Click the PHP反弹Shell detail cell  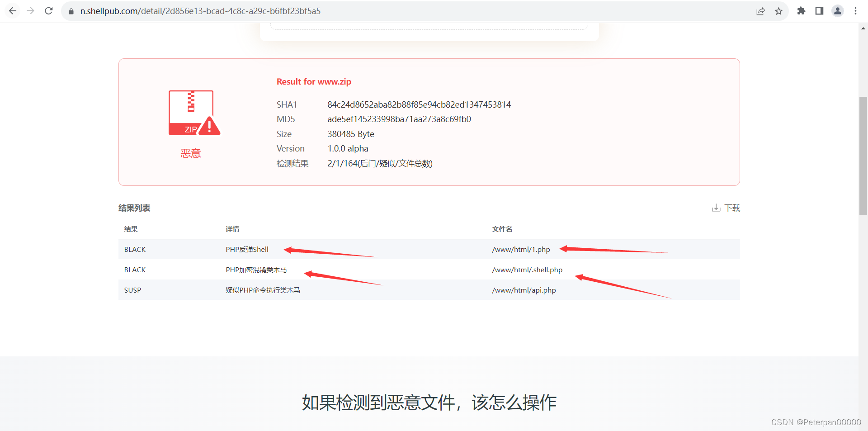click(x=247, y=249)
